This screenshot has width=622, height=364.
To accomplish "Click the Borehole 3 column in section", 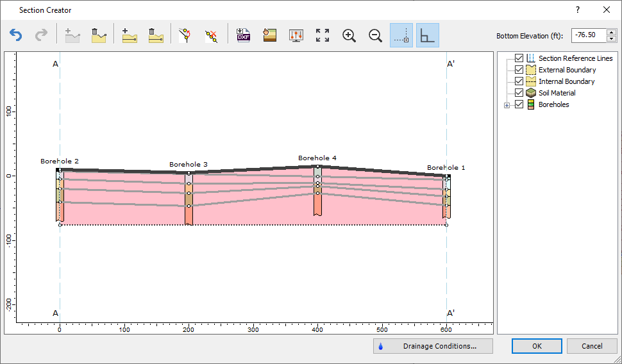I will pyautogui.click(x=189, y=199).
